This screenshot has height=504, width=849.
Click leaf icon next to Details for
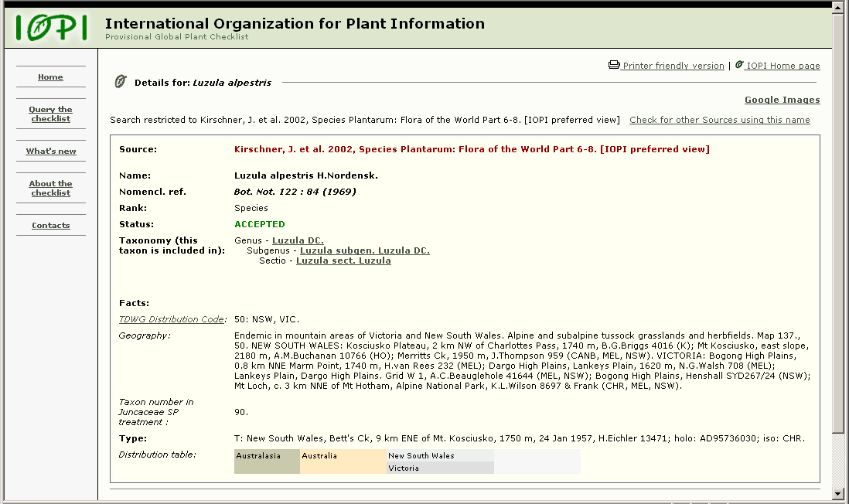pos(120,82)
